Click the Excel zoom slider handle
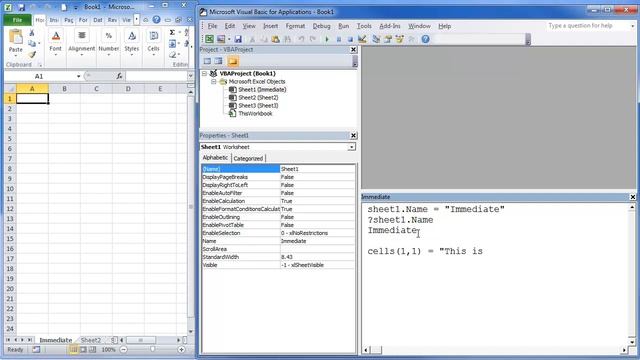 (x=152, y=349)
